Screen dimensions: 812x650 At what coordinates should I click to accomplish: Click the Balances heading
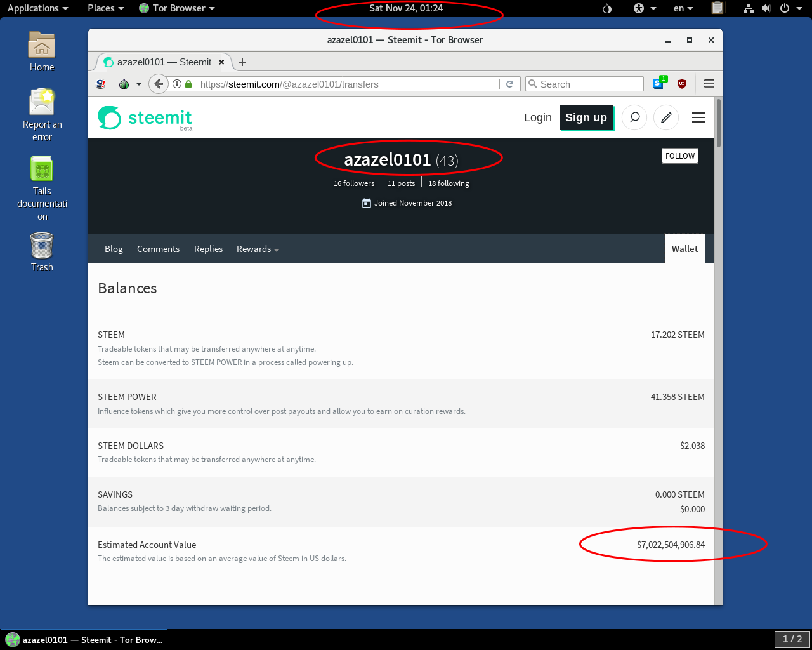tap(128, 288)
